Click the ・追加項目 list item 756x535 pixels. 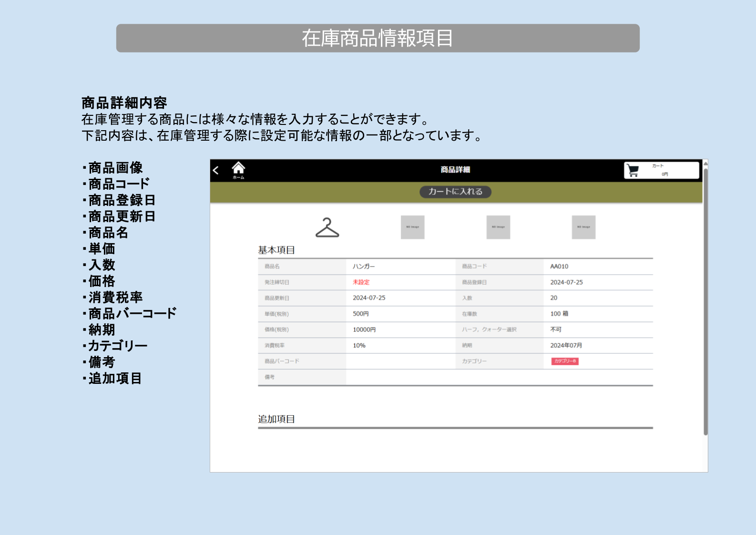[x=112, y=379]
